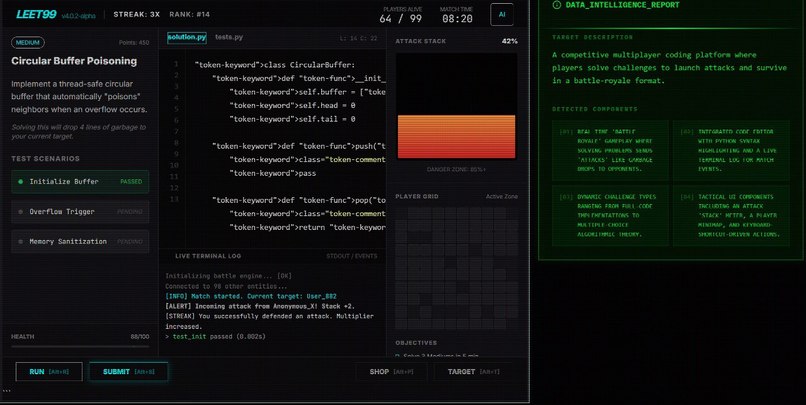This screenshot has width=806, height=405.
Task: Click the 'DANGER ZONE: 85%+' label
Action: pos(456,169)
